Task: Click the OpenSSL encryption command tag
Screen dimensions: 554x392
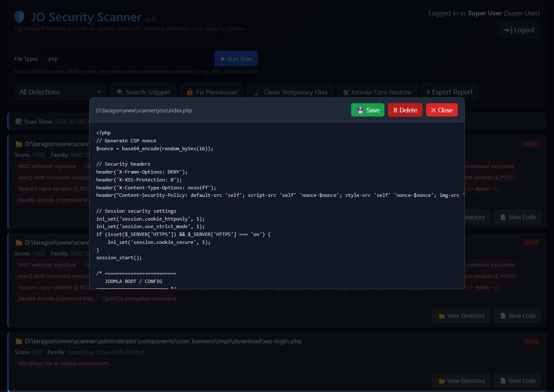Action: (139, 298)
